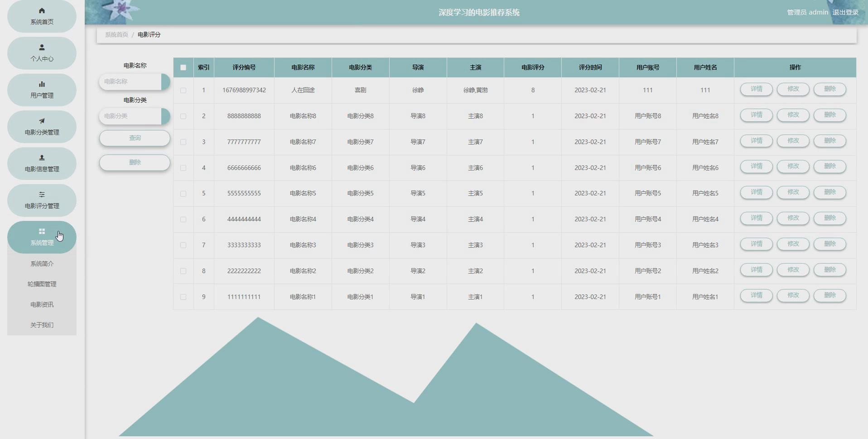The height and width of the screenshot is (439, 868).
Task: Open 轮播图管理 submenu item
Action: click(42, 284)
